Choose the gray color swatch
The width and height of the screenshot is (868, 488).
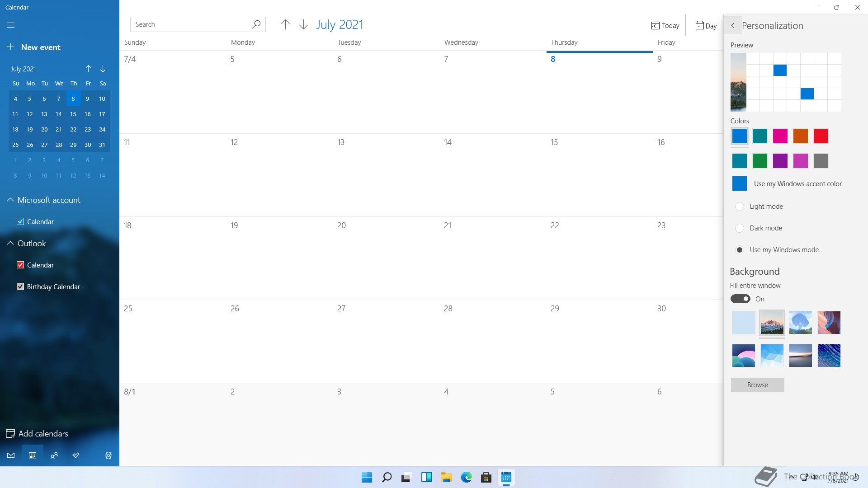821,161
